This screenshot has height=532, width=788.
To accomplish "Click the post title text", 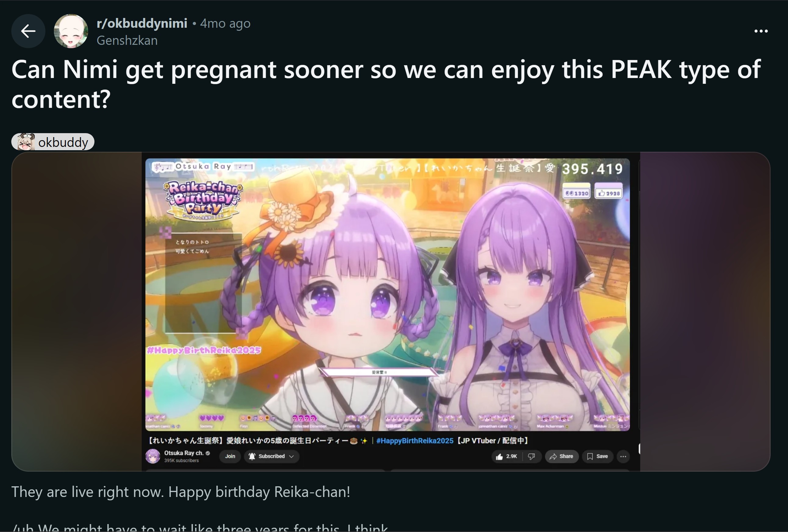I will pyautogui.click(x=386, y=84).
